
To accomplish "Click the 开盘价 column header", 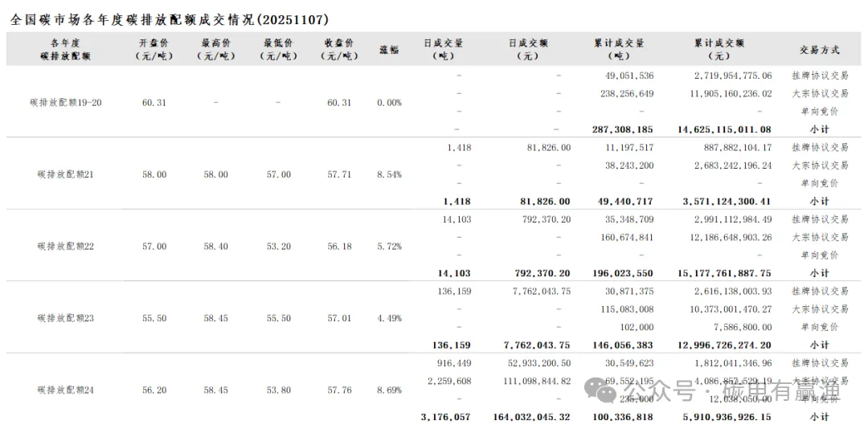I will (154, 49).
